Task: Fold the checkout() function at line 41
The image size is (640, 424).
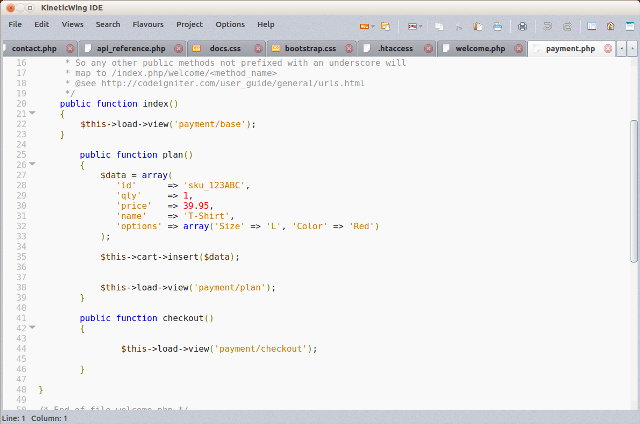Action: [x=32, y=328]
